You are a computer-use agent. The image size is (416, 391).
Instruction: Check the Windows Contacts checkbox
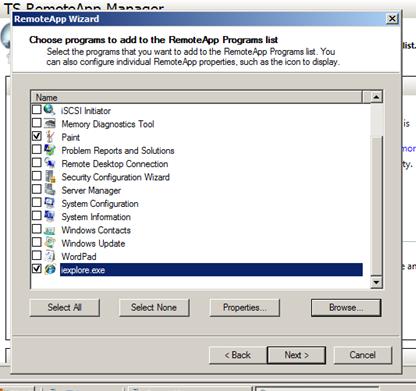point(37,229)
